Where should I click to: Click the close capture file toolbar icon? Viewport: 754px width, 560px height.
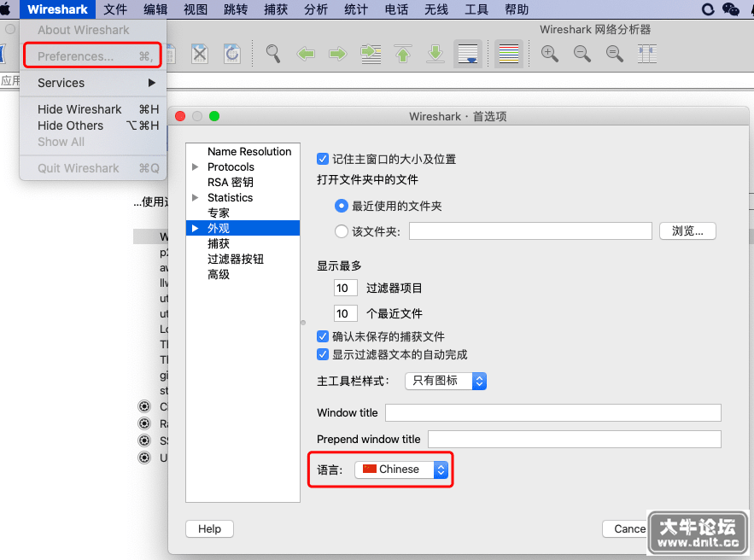(x=200, y=54)
